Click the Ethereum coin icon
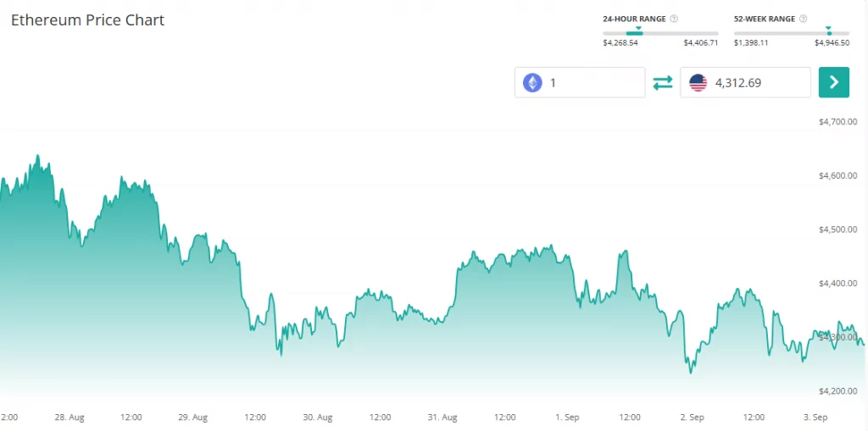 point(532,83)
